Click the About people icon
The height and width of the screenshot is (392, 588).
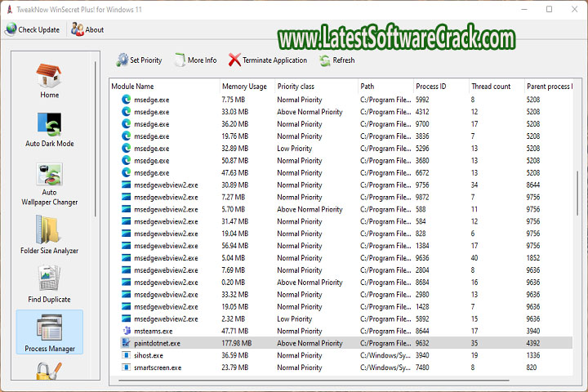click(78, 29)
